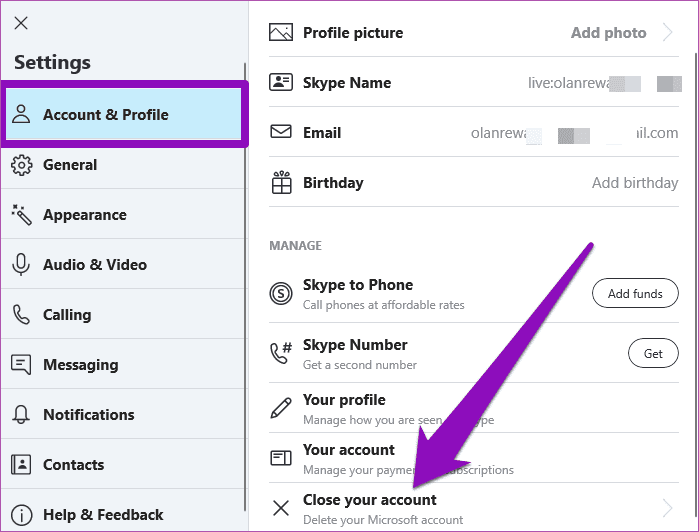Click the Notifications bell icon

pos(21,414)
